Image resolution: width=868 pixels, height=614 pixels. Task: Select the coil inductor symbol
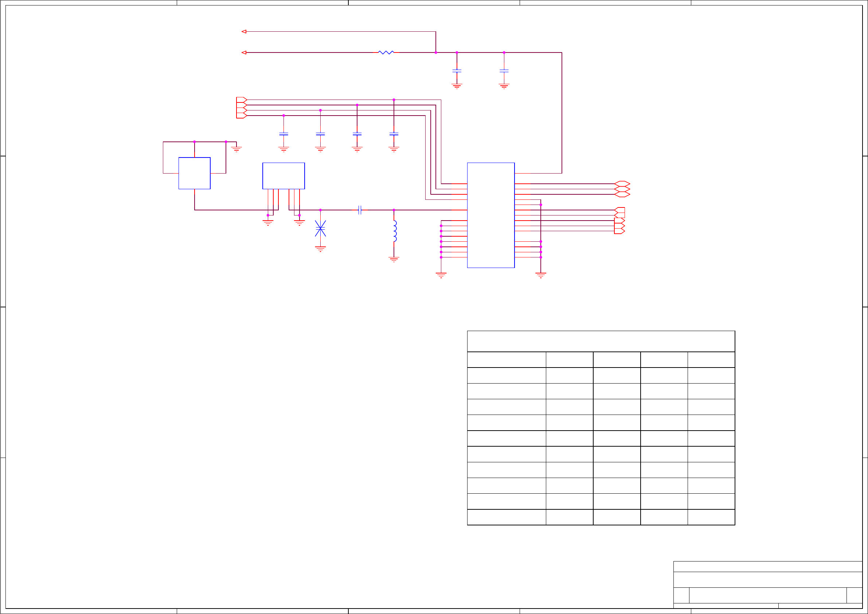click(x=394, y=231)
